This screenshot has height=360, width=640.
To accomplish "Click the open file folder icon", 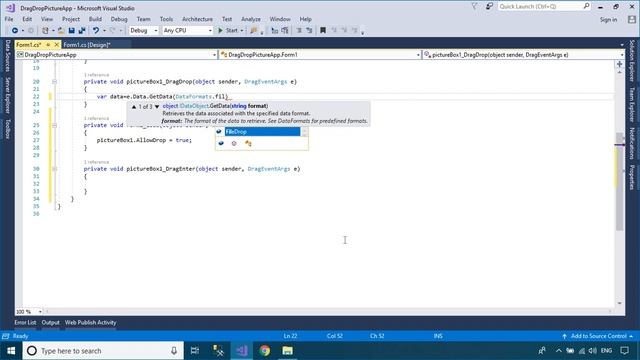I will coord(61,31).
